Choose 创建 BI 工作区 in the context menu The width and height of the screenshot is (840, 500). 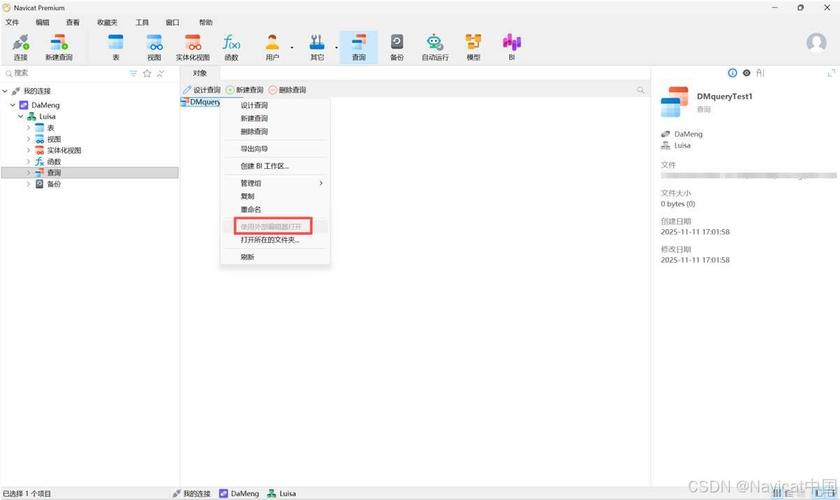pos(275,166)
